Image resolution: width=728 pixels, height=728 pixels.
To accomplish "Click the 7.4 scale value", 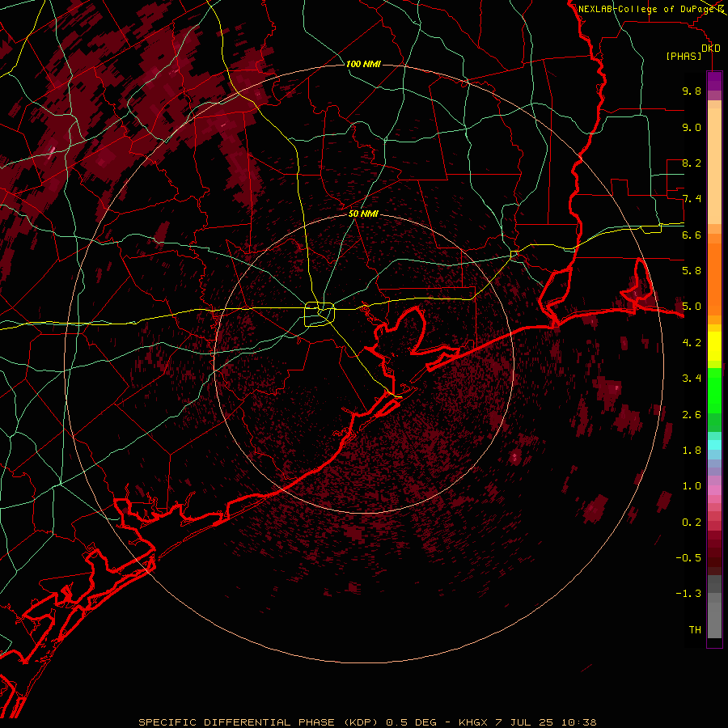I will pyautogui.click(x=692, y=199).
